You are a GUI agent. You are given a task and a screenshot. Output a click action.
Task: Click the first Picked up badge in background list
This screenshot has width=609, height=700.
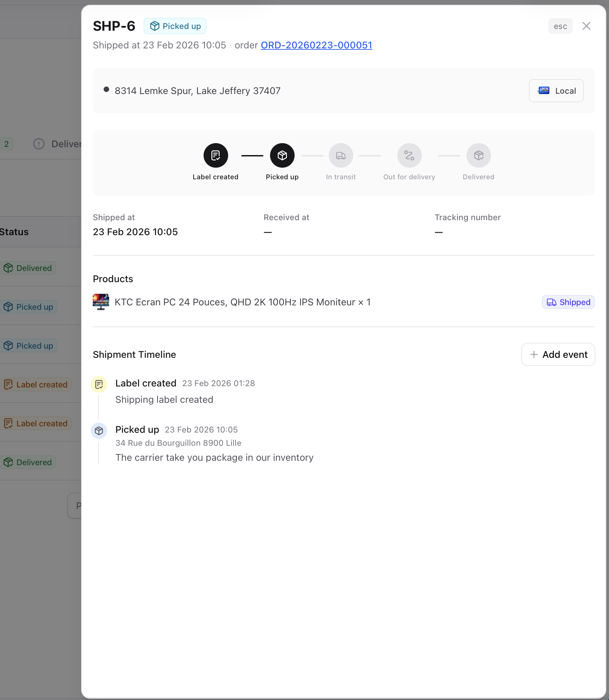29,307
